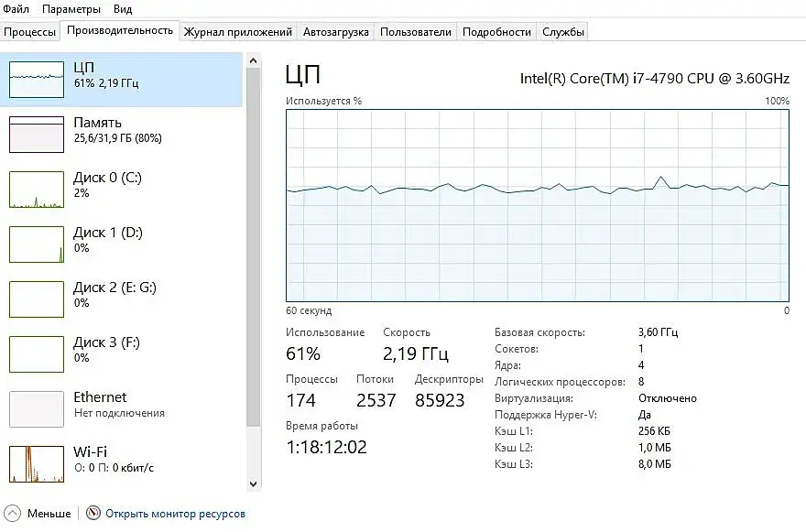Click the Кэш L1 value 256 КБ
806x532 pixels.
coord(654,431)
